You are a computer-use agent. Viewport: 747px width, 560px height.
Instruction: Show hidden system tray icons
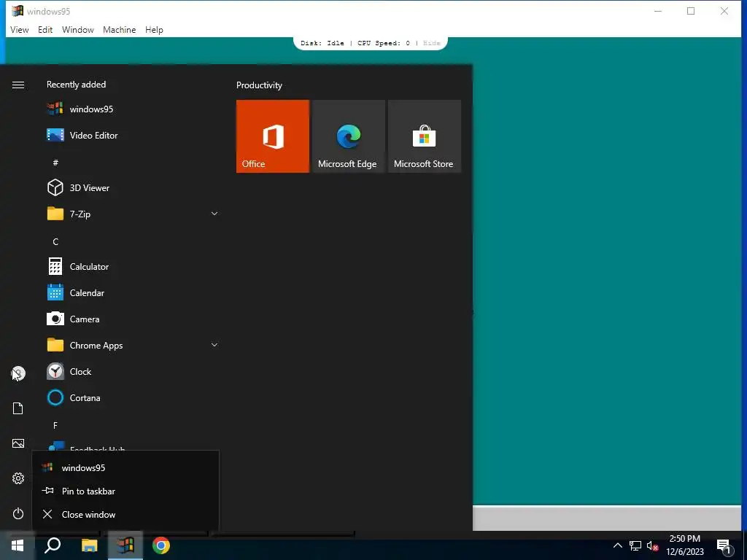coord(617,545)
